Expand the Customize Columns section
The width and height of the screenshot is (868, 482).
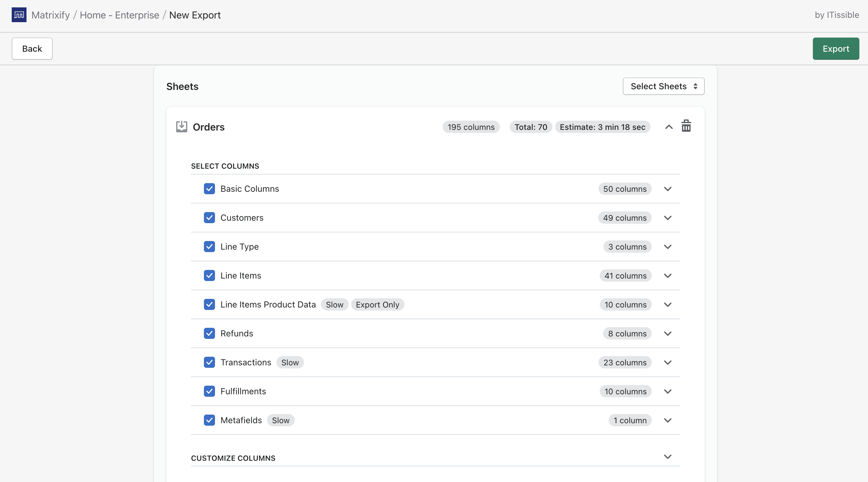[x=667, y=457]
